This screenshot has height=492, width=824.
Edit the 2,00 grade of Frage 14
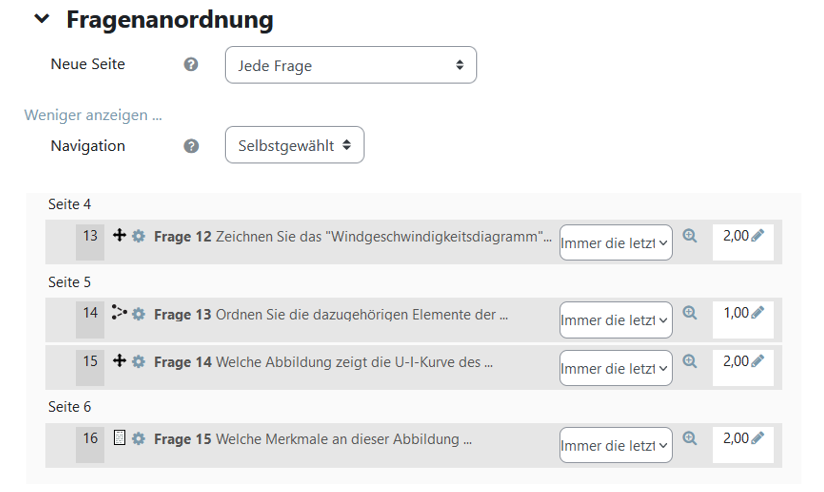point(757,361)
